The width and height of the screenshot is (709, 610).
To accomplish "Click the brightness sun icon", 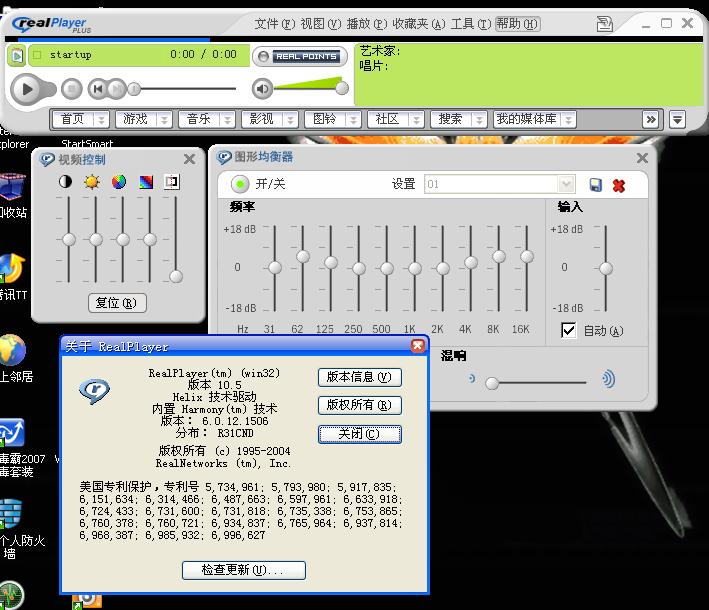I will pos(93,182).
